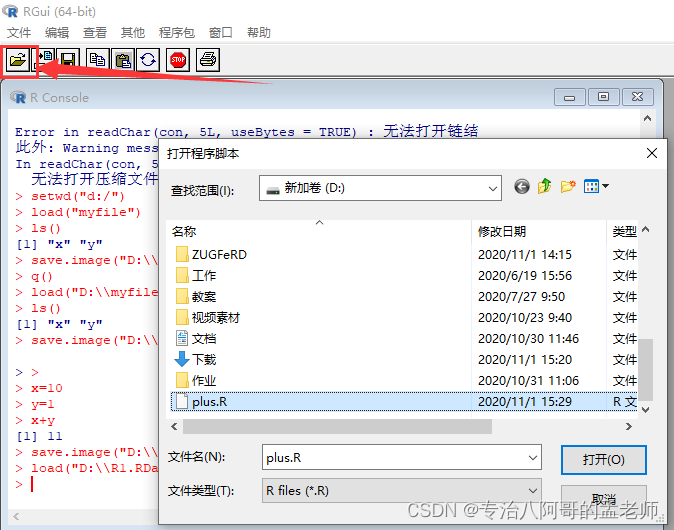Viewport: 674px width, 530px height.
Task: Click the Print toolbar icon
Action: (208, 60)
